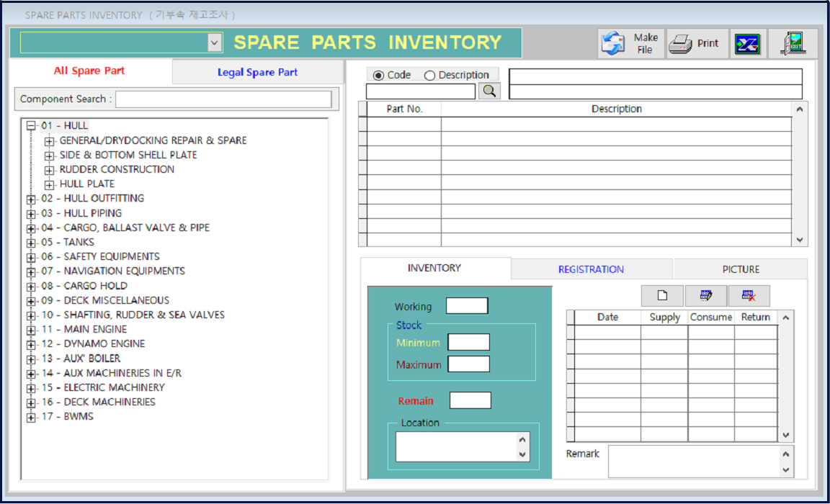The height and width of the screenshot is (504, 830).
Task: Open the PICTURE tab
Action: pyautogui.click(x=741, y=269)
